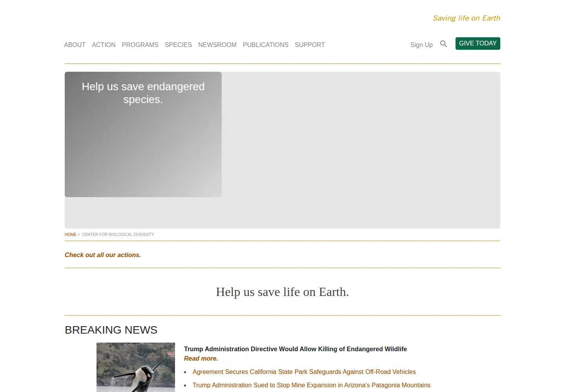Image resolution: width=565 pixels, height=392 pixels.
Task: Open the SPECIES menu
Action: (178, 45)
